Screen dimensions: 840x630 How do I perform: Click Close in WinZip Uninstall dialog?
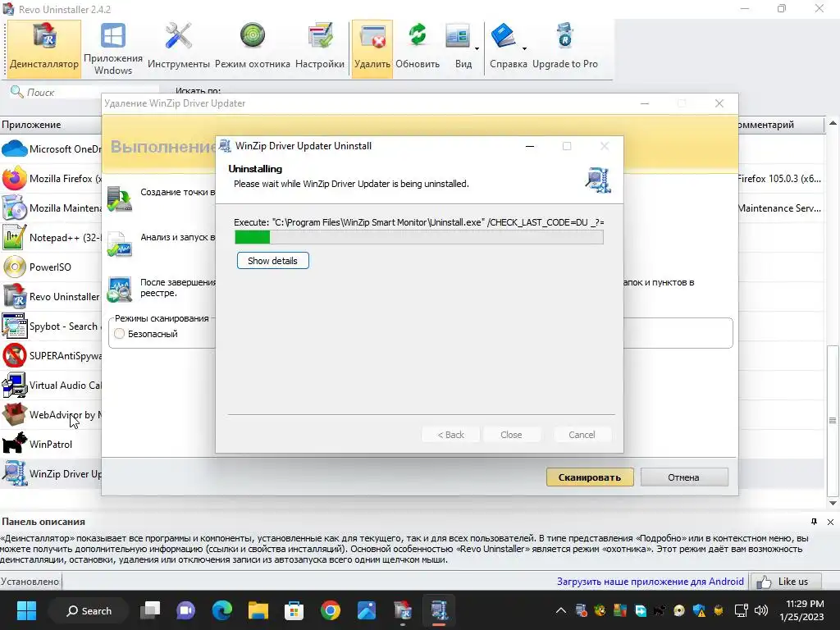point(511,435)
